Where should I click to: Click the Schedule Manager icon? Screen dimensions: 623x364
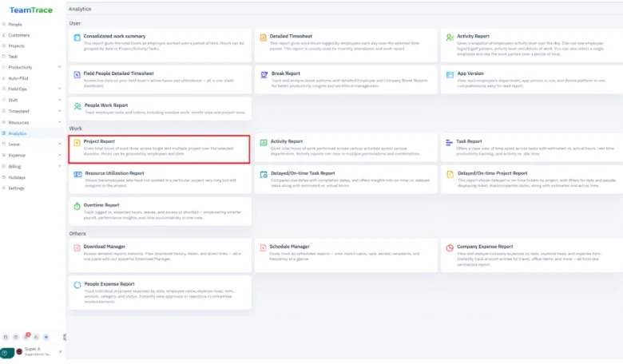coord(263,248)
